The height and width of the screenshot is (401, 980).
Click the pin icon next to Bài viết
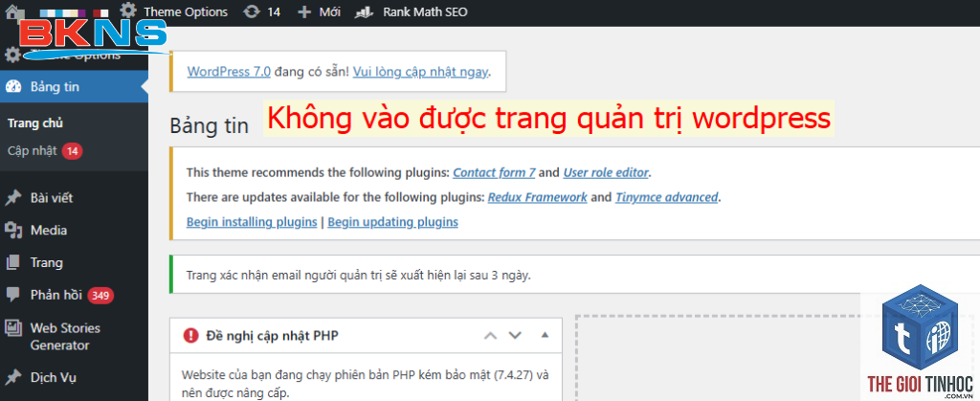pyautogui.click(x=13, y=198)
